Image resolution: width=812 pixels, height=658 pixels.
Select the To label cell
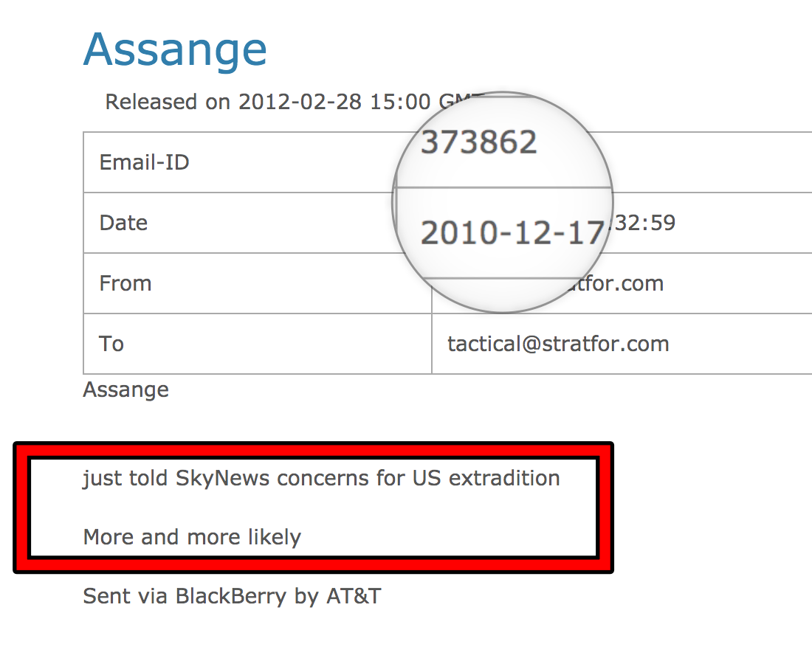pyautogui.click(x=111, y=344)
